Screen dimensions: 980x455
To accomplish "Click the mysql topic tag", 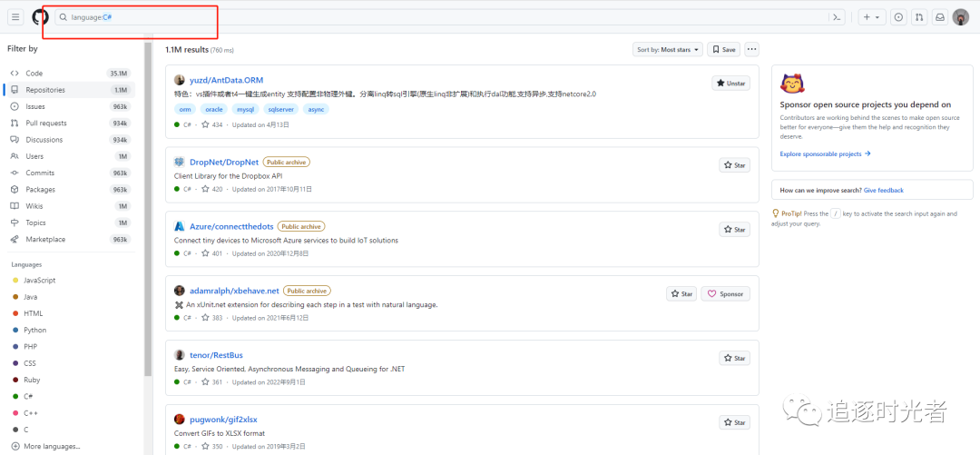I will coord(245,109).
